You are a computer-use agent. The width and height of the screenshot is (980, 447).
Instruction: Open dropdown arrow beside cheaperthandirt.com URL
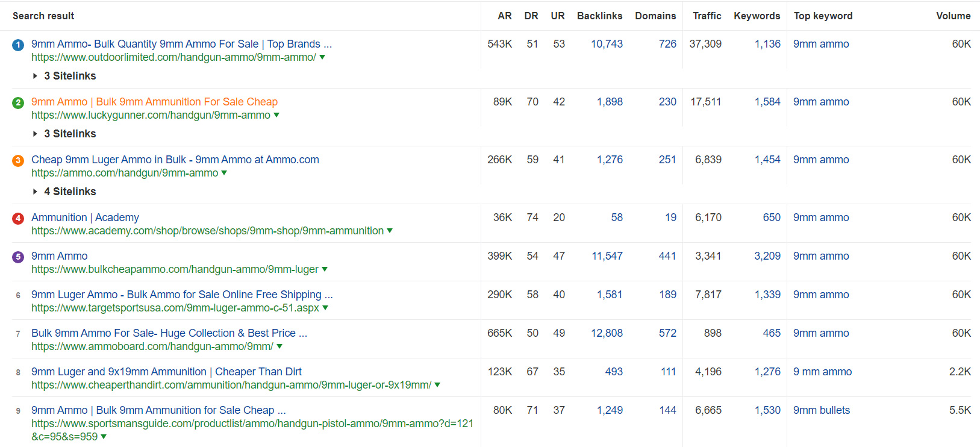437,385
